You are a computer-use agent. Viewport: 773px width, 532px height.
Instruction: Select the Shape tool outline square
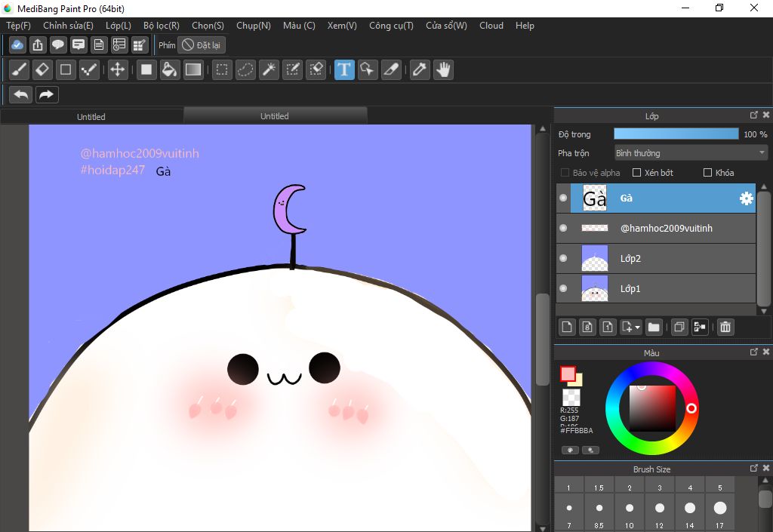point(66,69)
